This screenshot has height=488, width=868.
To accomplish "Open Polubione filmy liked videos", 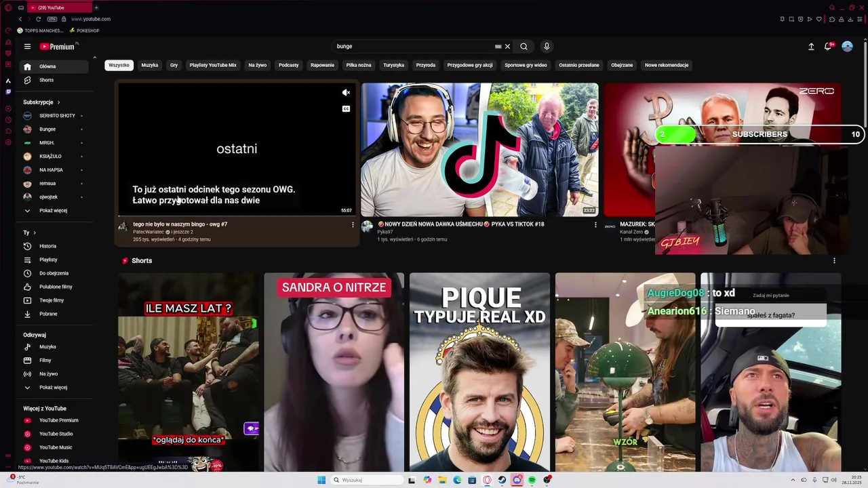I will [53, 287].
